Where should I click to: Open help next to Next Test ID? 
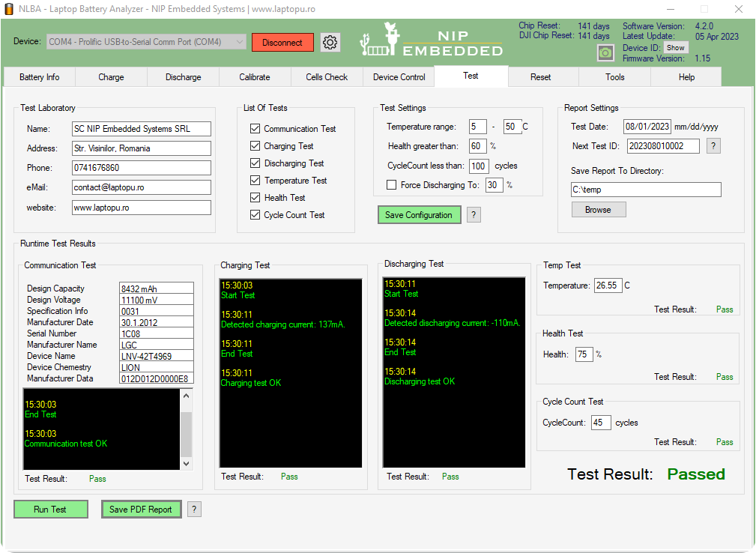pyautogui.click(x=713, y=146)
